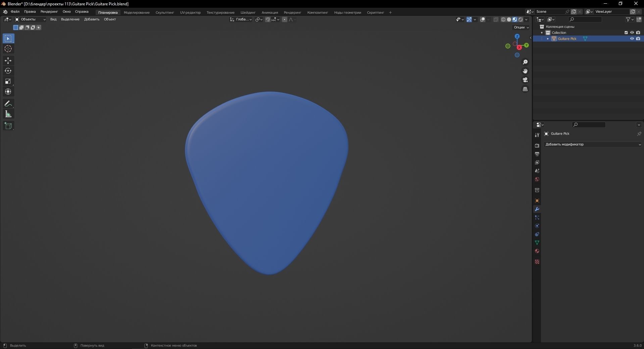Open the World properties tab

[537, 179]
